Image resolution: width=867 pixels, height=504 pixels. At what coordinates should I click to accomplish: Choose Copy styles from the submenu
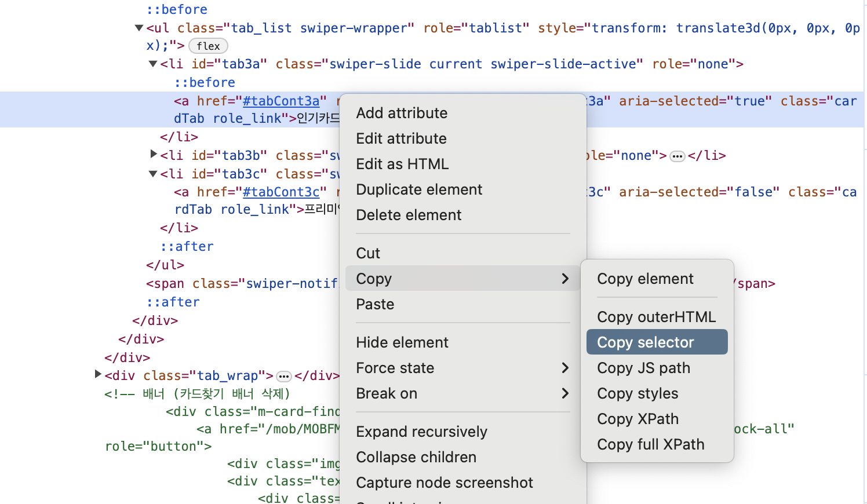coord(637,393)
